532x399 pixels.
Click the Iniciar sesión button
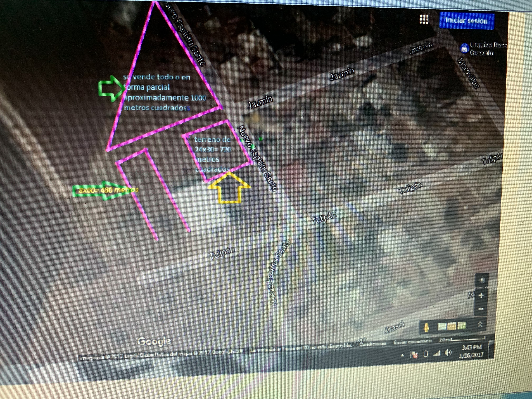coord(466,21)
